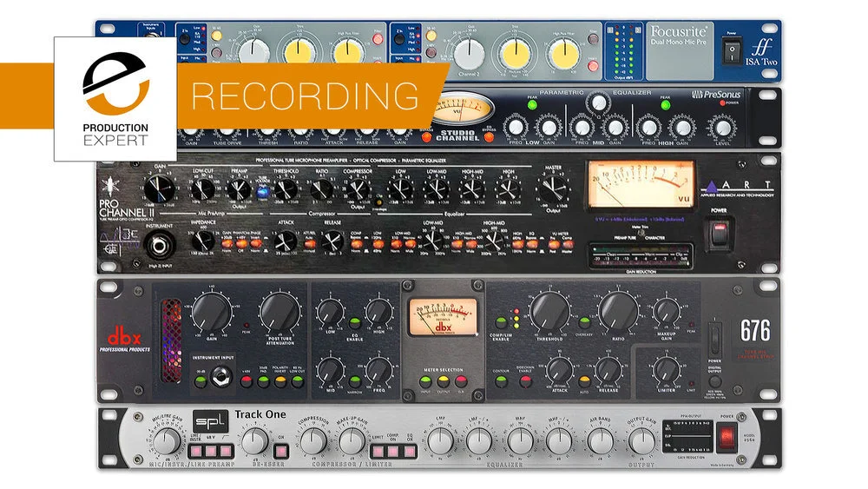Screen dimensions: 868x489
Task: Select dbx meter Input button
Action: (x=425, y=381)
